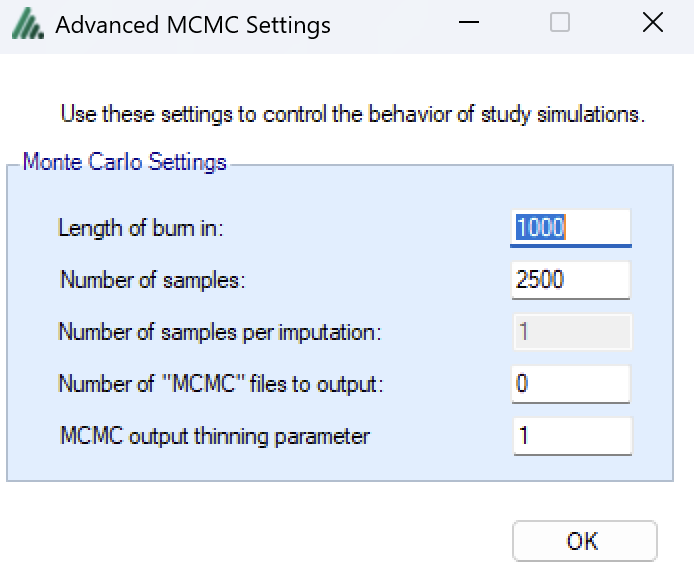Viewport: 694px width, 575px height.
Task: Click the study simulations instruction text
Action: point(352,114)
